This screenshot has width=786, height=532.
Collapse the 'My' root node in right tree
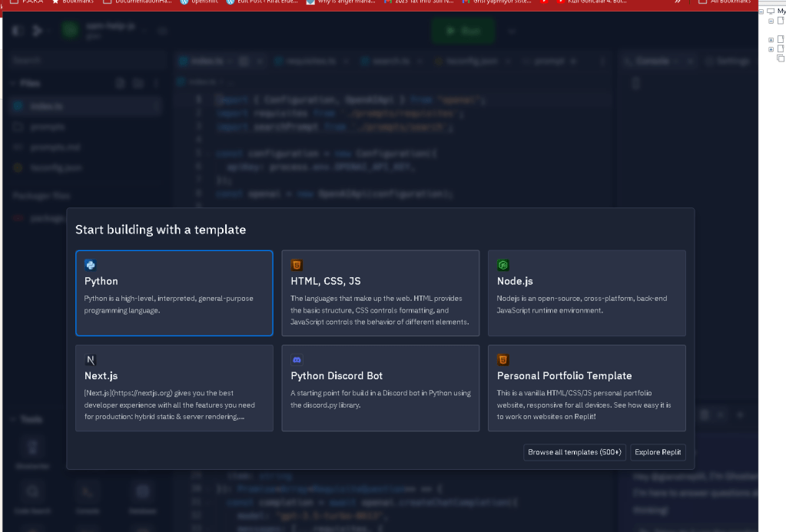click(761, 11)
